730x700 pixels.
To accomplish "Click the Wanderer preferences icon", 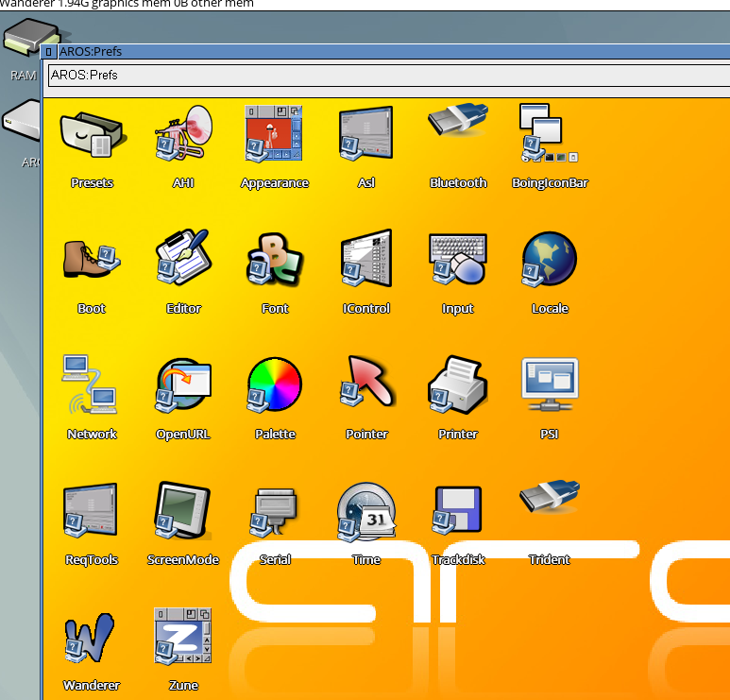I will pos(89,638).
